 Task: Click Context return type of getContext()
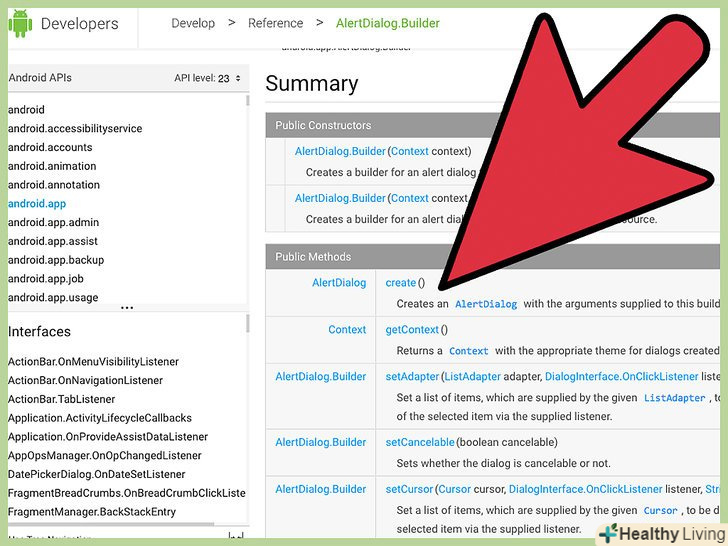[347, 330]
